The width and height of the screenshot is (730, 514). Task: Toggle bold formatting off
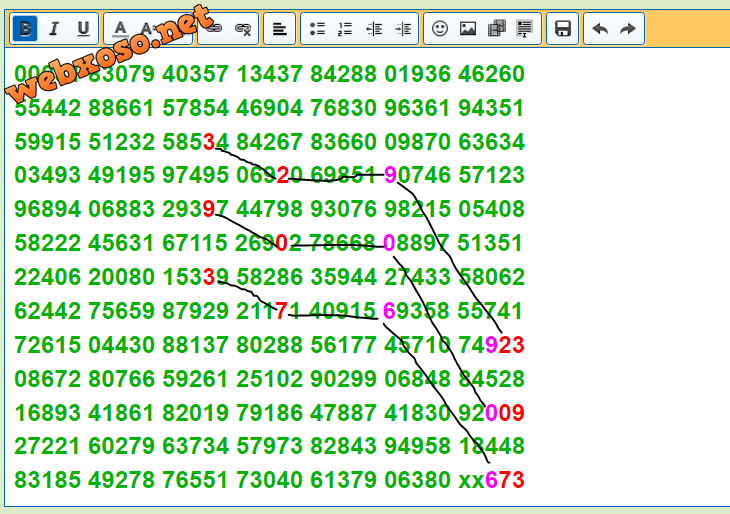(x=26, y=29)
